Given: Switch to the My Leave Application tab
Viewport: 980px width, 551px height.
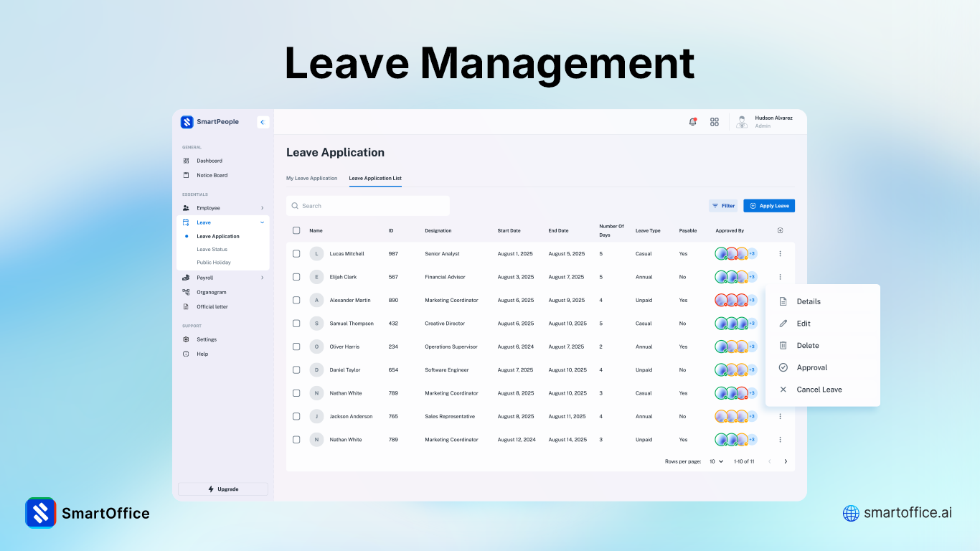Looking at the screenshot, I should click(311, 178).
